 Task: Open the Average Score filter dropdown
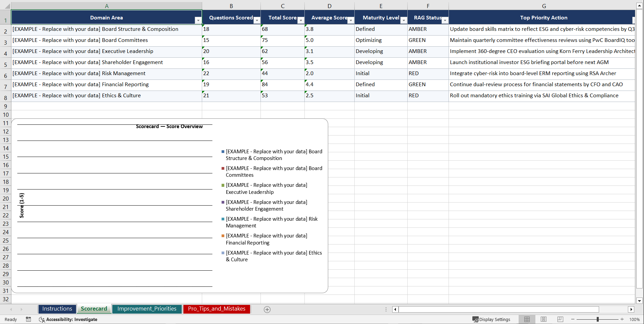(351, 20)
